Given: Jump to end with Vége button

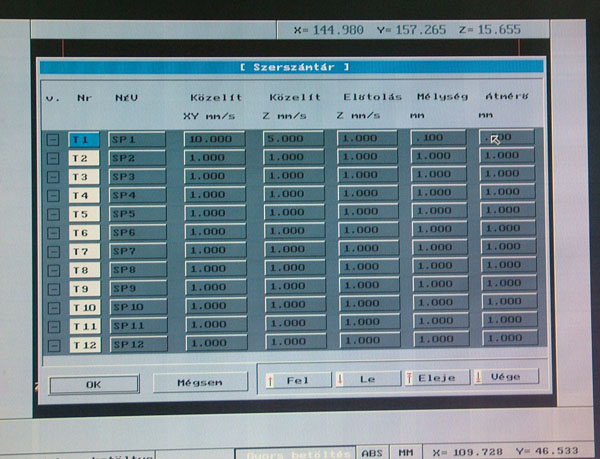Looking at the screenshot, I should (x=506, y=378).
